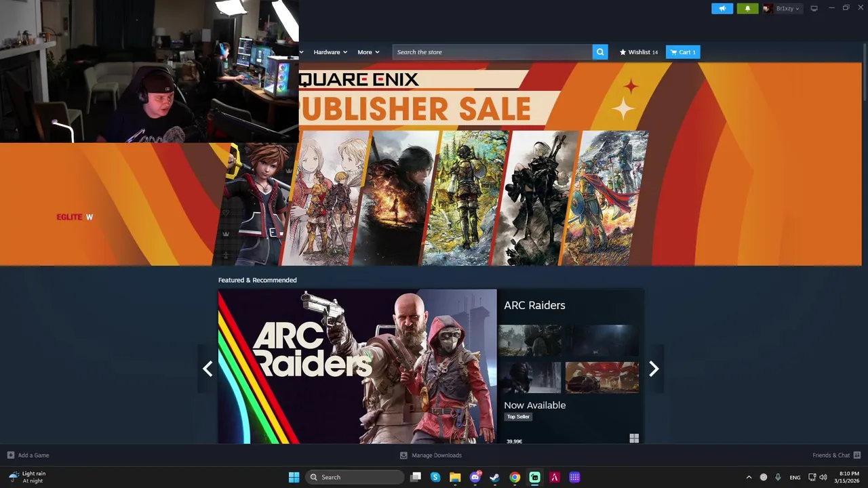Click the Dragon Quest artwork in banner
The height and width of the screenshot is (488, 868).
pyautogui.click(x=606, y=198)
